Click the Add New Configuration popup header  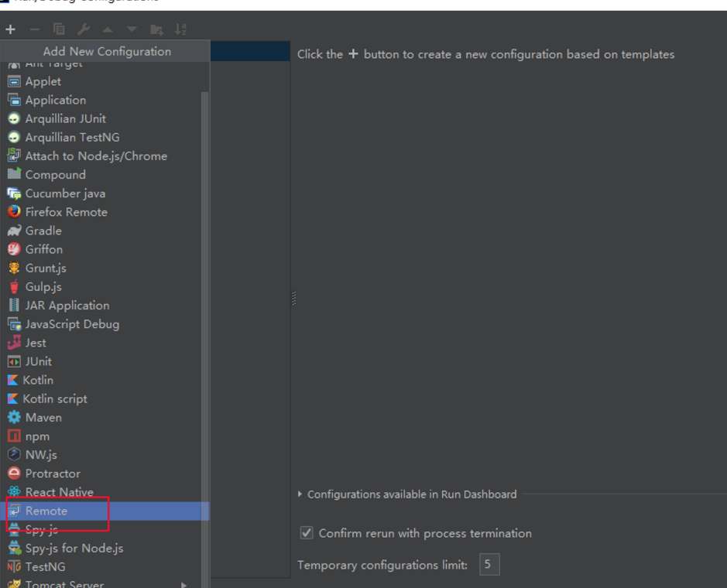click(105, 51)
